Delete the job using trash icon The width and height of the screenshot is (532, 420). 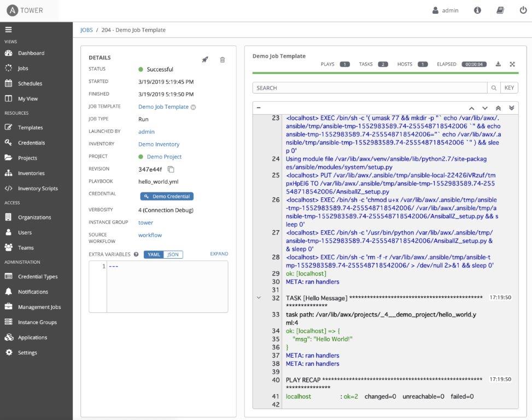pos(223,60)
